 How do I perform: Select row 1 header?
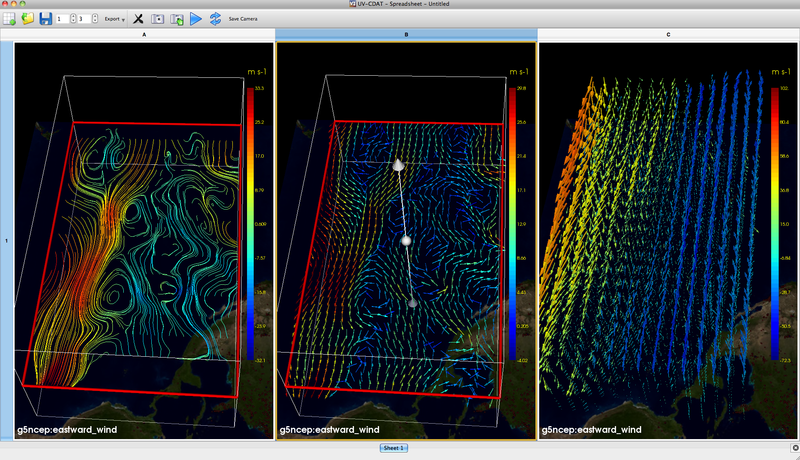coord(6,241)
